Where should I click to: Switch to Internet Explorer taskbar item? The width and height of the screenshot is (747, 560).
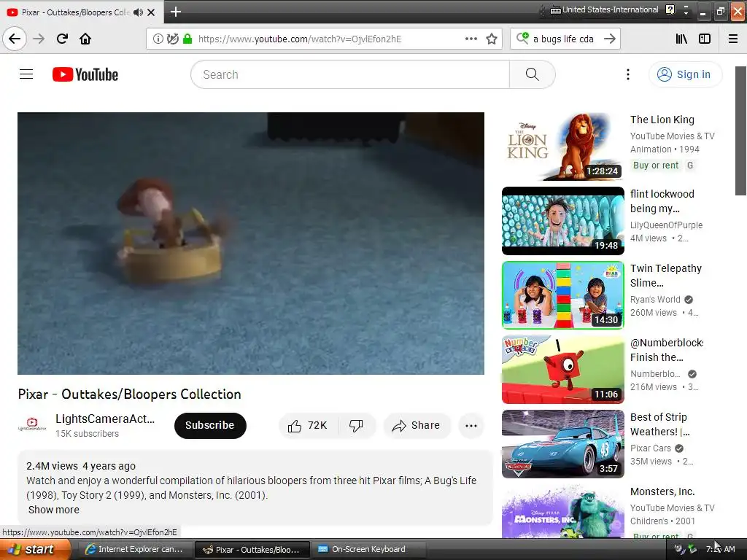[134, 549]
